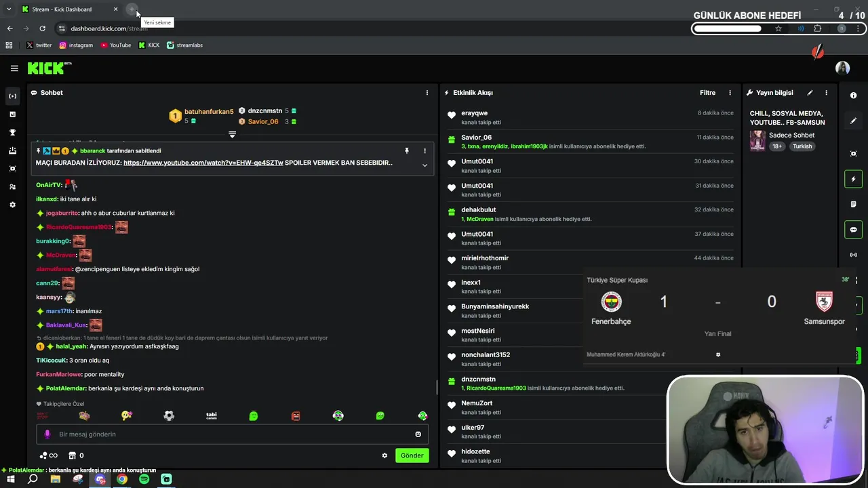
Task: Open the Filtre activity filter
Action: click(x=707, y=93)
